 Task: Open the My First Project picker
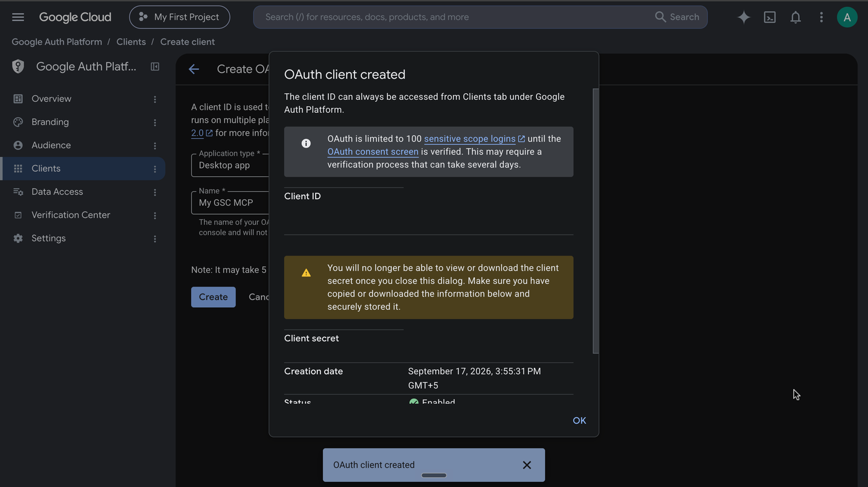[179, 17]
